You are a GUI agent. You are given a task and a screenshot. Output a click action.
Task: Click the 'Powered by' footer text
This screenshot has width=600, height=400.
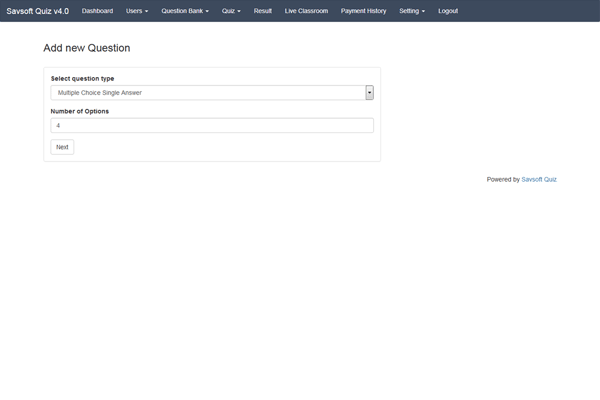(x=503, y=180)
